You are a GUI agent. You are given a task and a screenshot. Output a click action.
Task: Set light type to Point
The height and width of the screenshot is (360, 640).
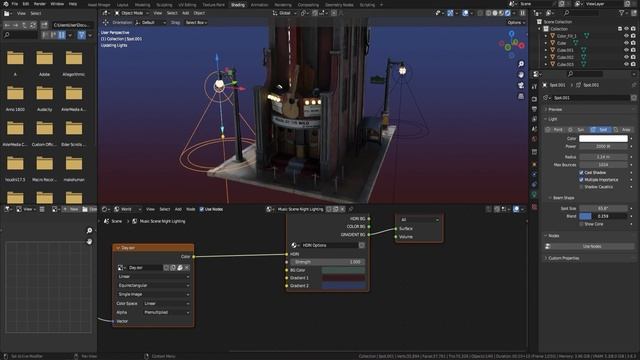click(x=554, y=130)
